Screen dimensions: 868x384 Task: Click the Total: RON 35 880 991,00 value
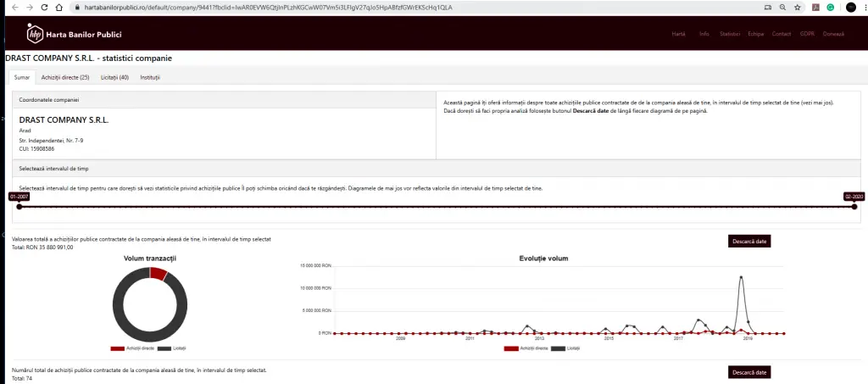point(42,248)
